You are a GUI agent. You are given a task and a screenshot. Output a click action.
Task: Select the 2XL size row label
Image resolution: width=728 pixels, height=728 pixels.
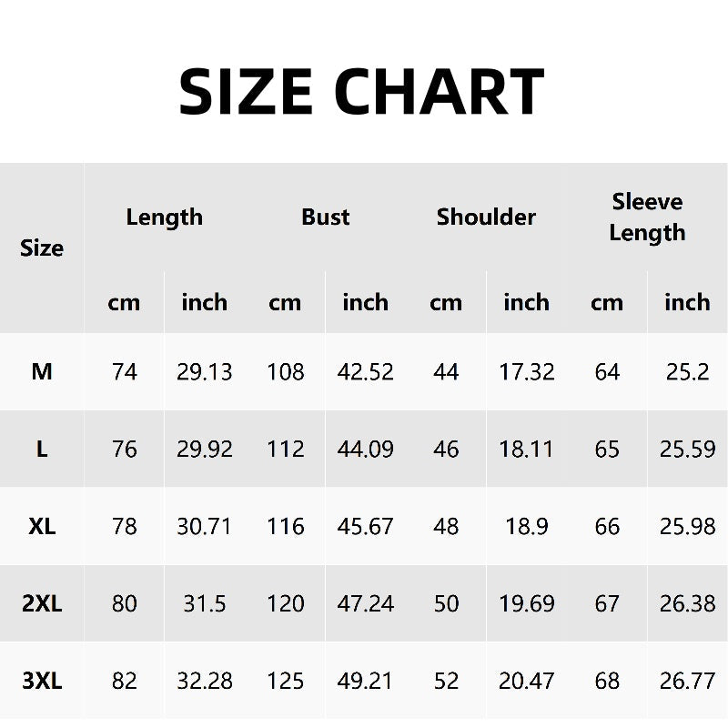tap(42, 603)
